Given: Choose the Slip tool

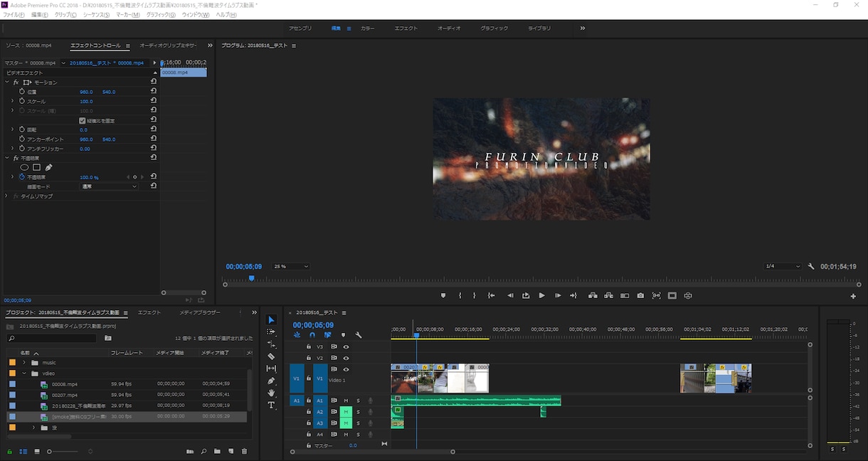Looking at the screenshot, I should pyautogui.click(x=271, y=369).
